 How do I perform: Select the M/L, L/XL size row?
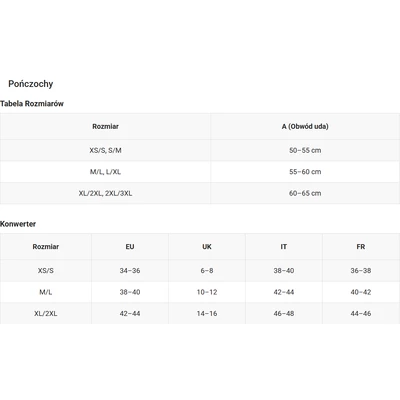coord(200,172)
